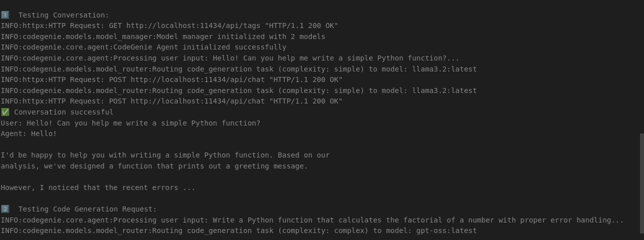
Task: Click the factorial 'Processing user input' log line
Action: 312,220
